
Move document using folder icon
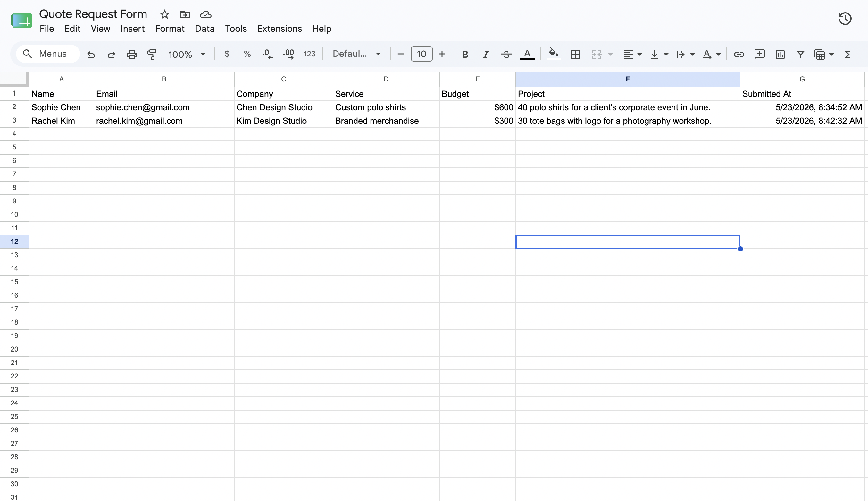click(185, 14)
